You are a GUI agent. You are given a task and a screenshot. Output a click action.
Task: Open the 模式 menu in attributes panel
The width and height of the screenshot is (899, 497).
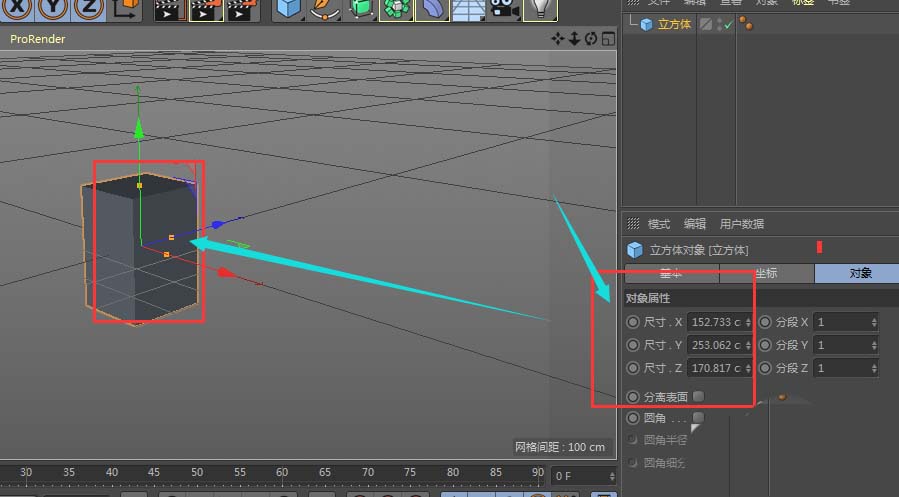[x=658, y=224]
